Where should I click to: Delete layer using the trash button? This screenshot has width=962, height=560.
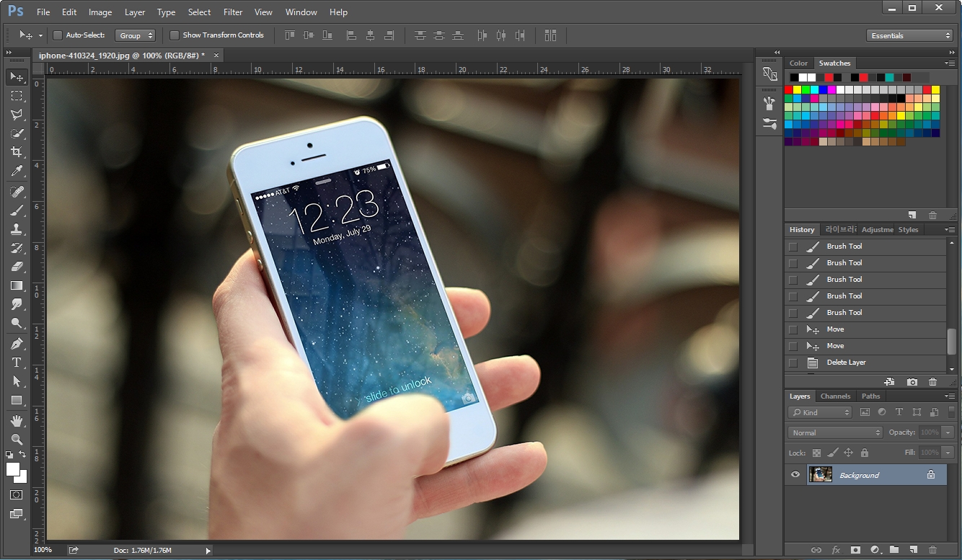tap(932, 549)
